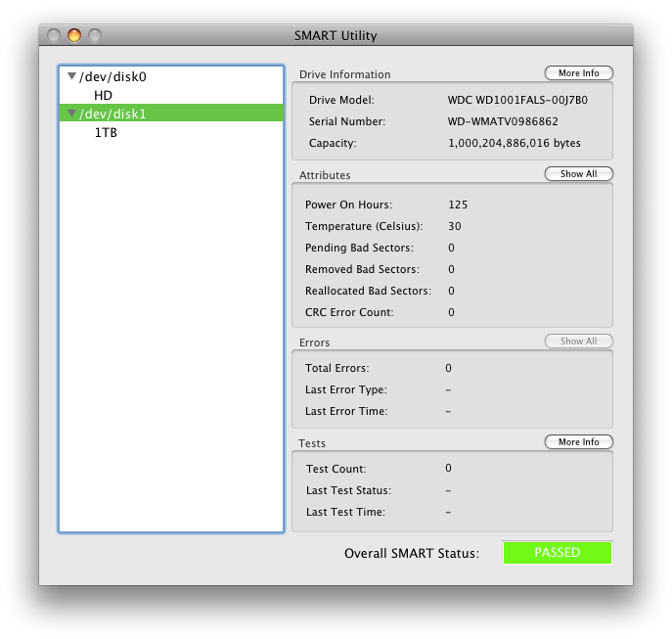
Task: Click the Pending Bad Sectors label
Action: pos(359,248)
